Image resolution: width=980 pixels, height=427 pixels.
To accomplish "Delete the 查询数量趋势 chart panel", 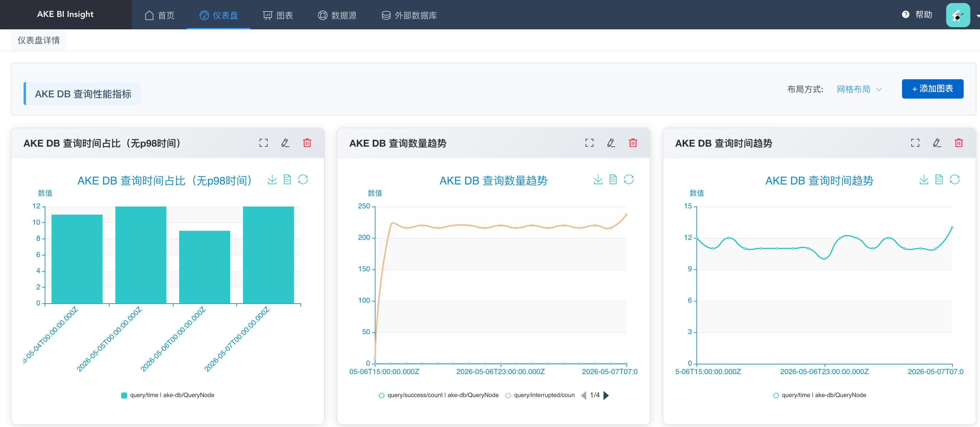I will tap(633, 143).
